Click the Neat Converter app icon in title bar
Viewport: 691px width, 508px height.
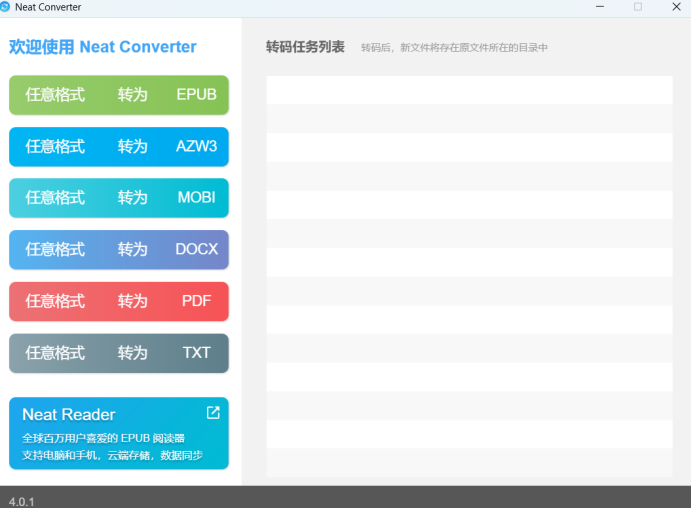pos(6,7)
